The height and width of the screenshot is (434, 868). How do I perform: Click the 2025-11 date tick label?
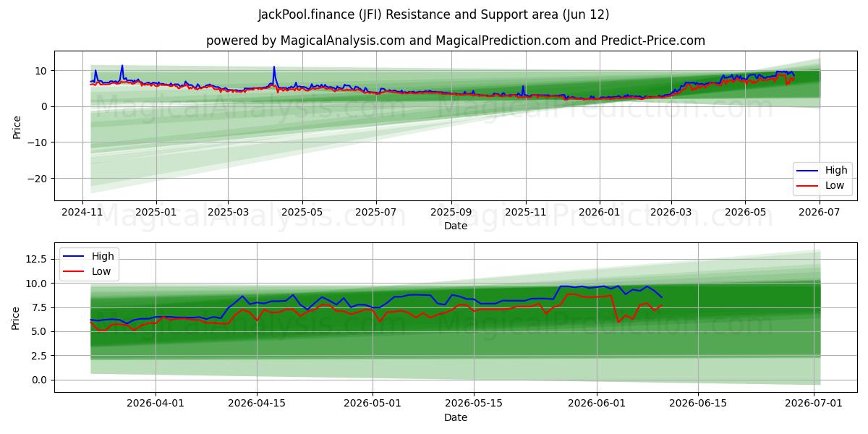tap(525, 213)
